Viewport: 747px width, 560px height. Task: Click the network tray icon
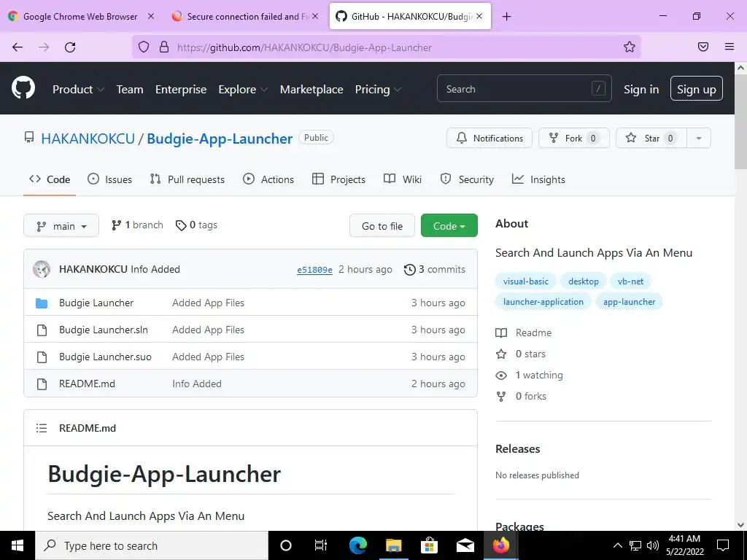click(635, 545)
